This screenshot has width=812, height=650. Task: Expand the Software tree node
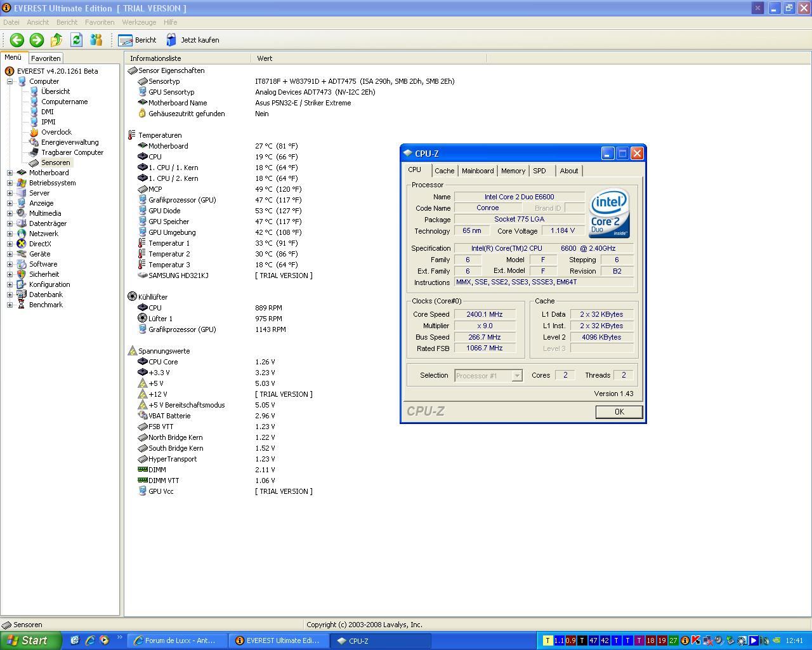[x=10, y=264]
